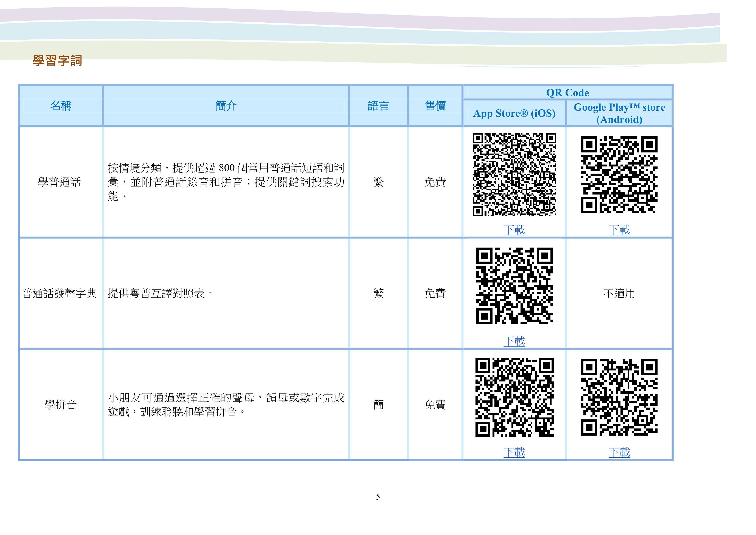756x535 pixels.
Task: Open iOS 下載 link for 學拼音
Action: tap(514, 452)
